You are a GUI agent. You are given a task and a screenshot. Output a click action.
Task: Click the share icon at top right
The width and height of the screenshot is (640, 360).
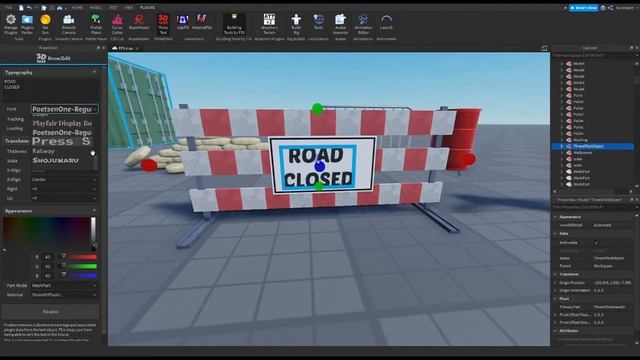coord(610,8)
